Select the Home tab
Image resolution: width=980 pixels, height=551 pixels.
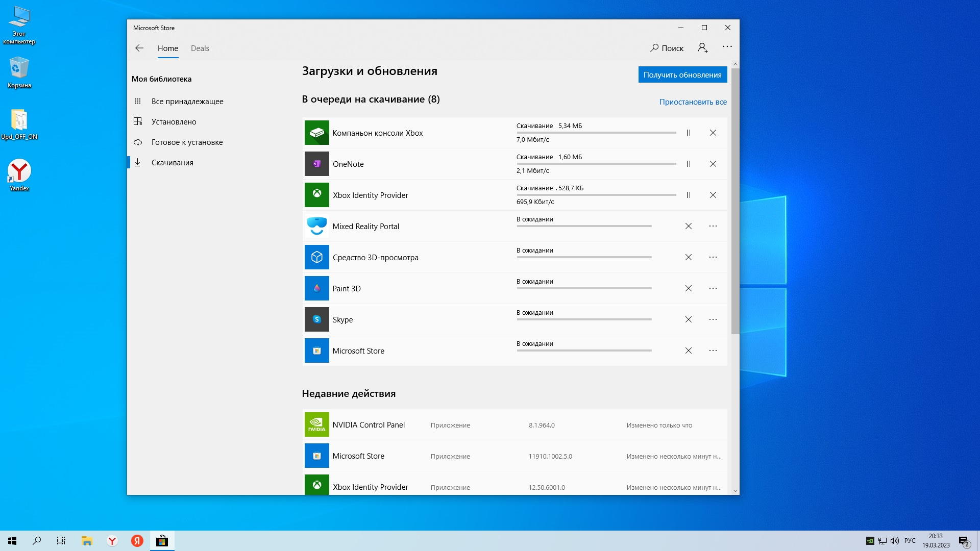[x=167, y=48]
